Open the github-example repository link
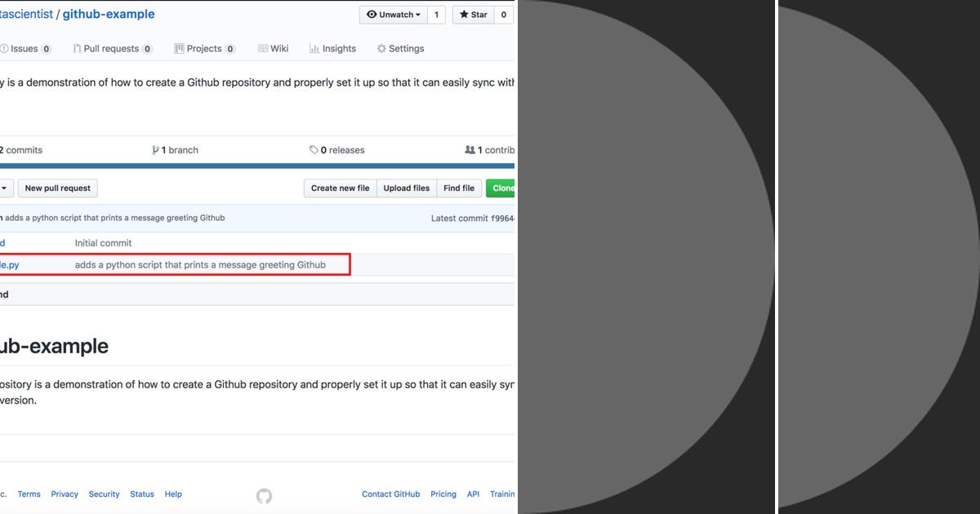Viewport: 980px width, 514px height. 109,14
